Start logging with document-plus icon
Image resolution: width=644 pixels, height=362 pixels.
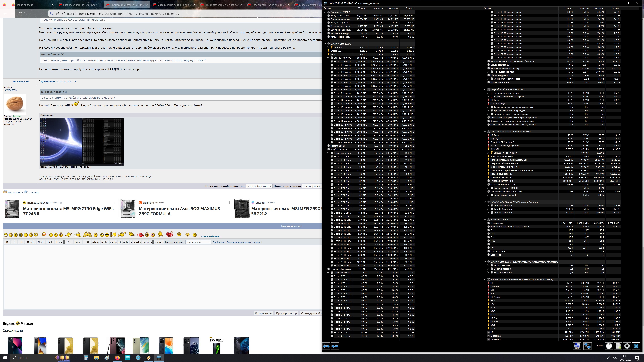(x=618, y=346)
